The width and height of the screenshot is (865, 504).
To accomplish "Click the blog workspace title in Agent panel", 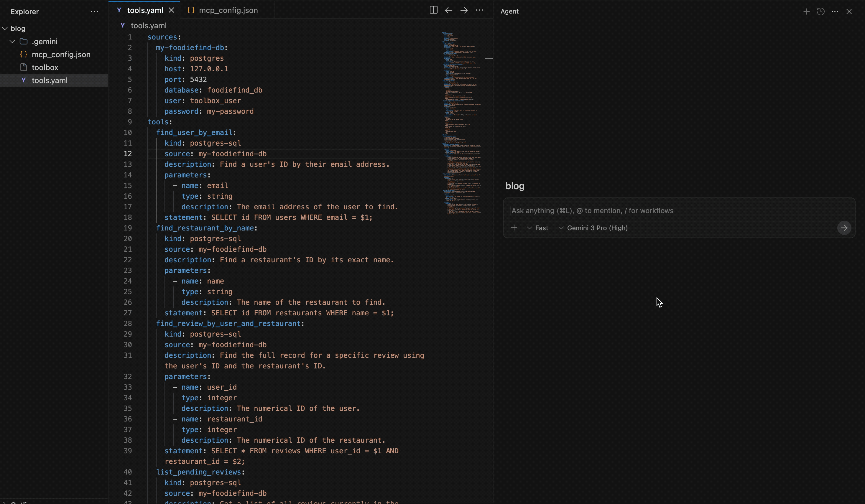I will pyautogui.click(x=515, y=186).
